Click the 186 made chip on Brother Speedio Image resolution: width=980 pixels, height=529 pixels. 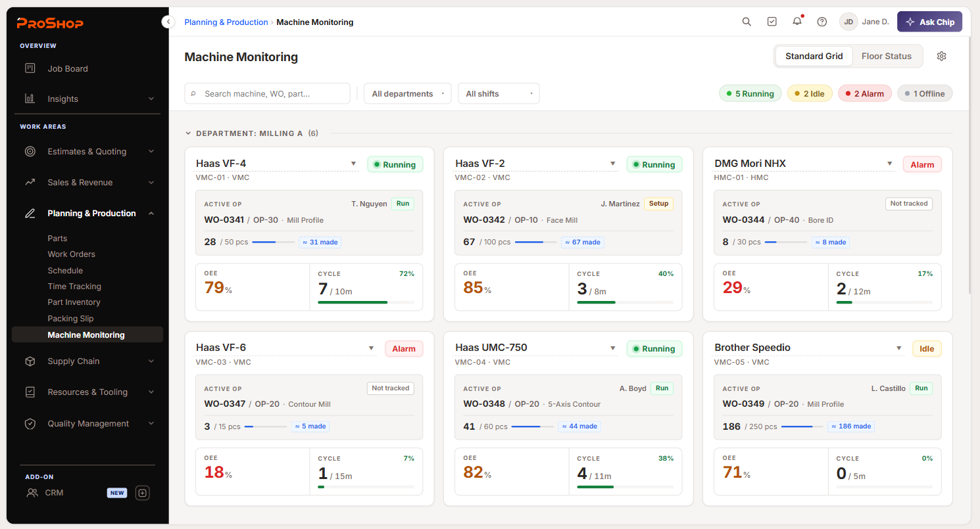coord(851,426)
